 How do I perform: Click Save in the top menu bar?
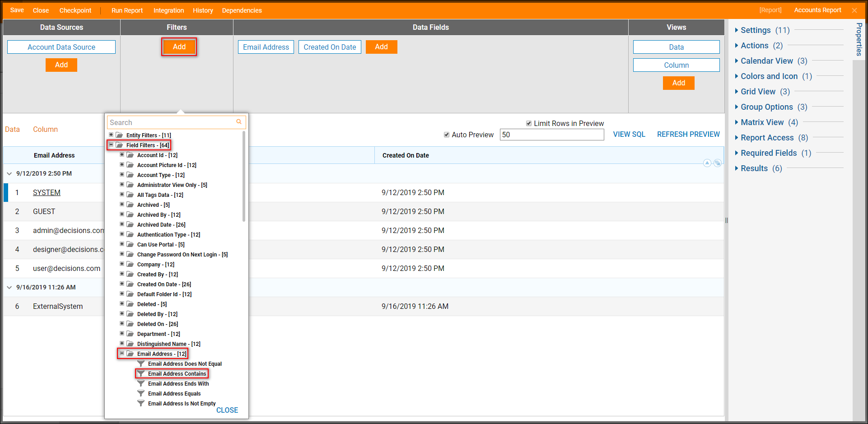pyautogui.click(x=17, y=10)
